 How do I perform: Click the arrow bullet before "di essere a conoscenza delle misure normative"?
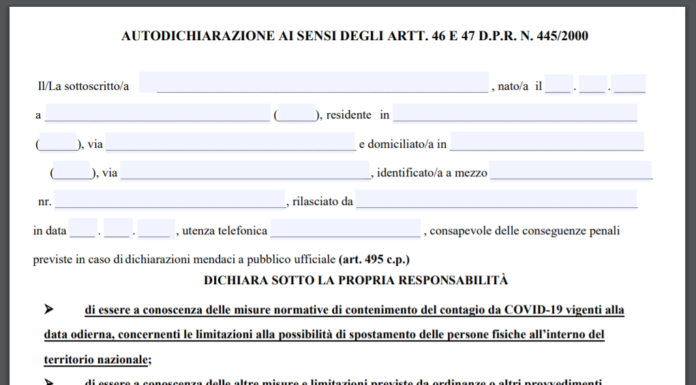(x=49, y=309)
